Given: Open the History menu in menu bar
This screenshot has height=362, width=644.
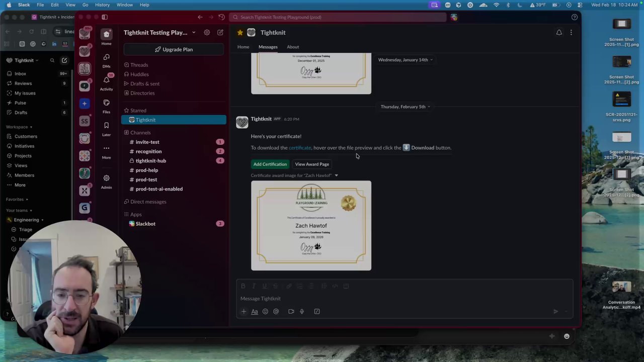Looking at the screenshot, I should (102, 5).
